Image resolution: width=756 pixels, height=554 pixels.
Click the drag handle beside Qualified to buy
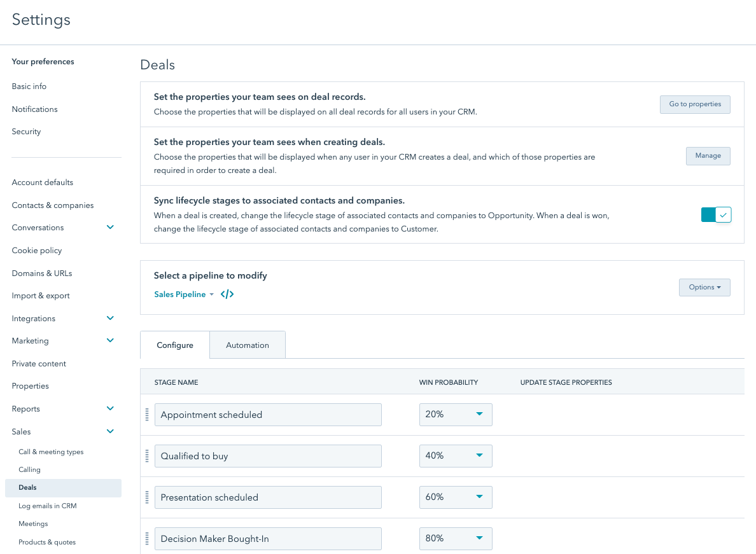(x=147, y=455)
